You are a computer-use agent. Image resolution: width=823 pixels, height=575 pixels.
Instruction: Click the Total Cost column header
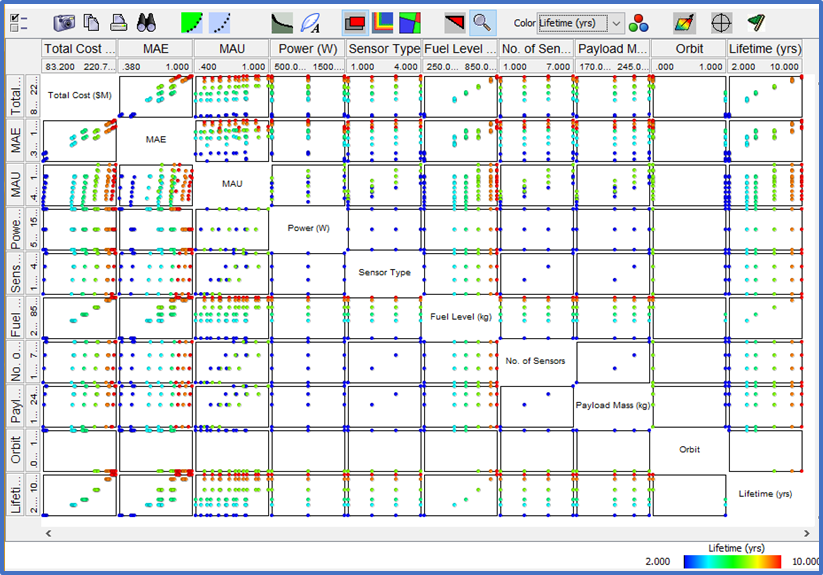pyautogui.click(x=79, y=48)
